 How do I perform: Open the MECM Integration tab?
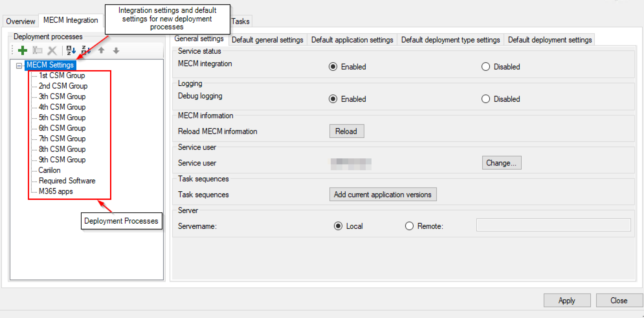point(71,20)
